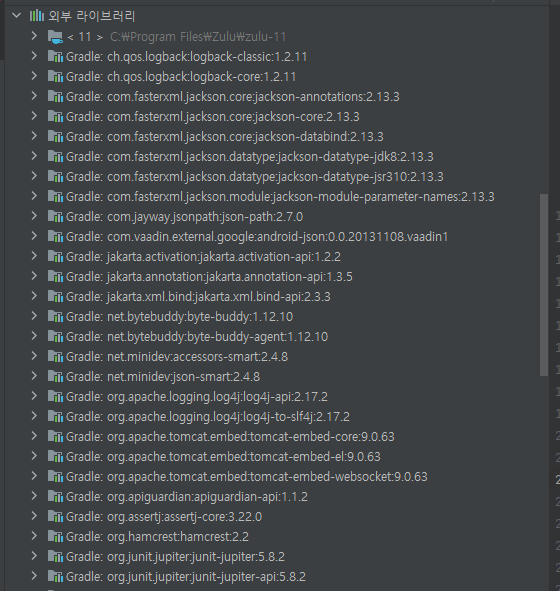This screenshot has width=560, height=591.
Task: Select the C:\Program Files\Zulu\zulu-11 path text
Action: pos(198,37)
